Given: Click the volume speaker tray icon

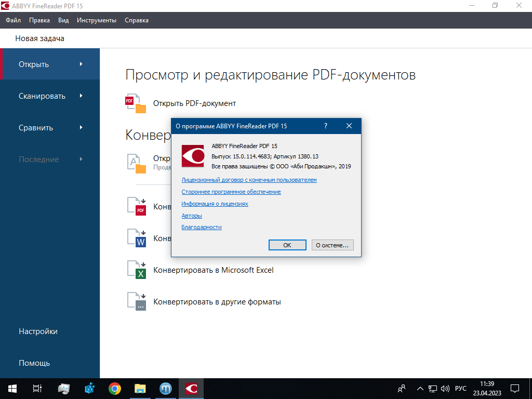Looking at the screenshot, I should [445, 389].
